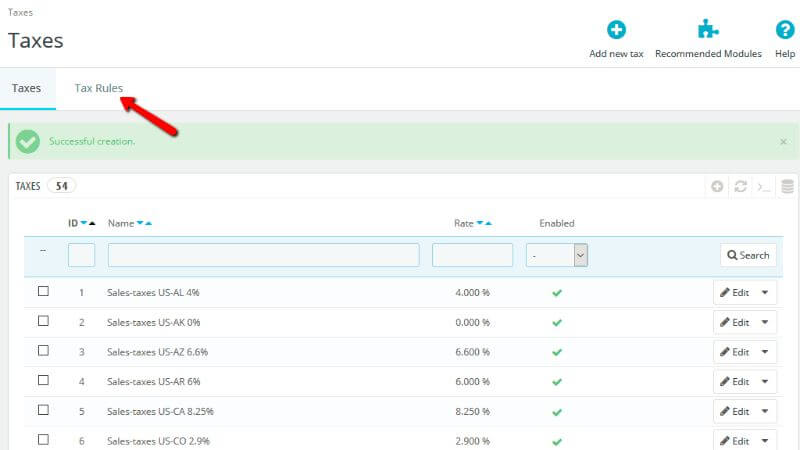Click the Taxes breadcrumb link

(x=20, y=12)
